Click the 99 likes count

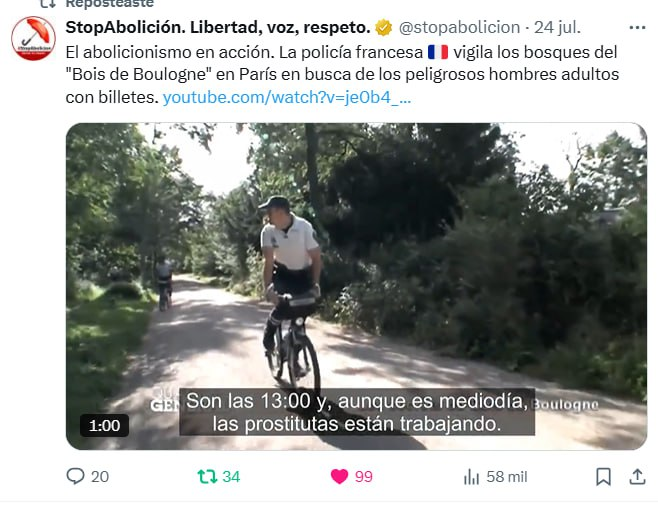364,477
